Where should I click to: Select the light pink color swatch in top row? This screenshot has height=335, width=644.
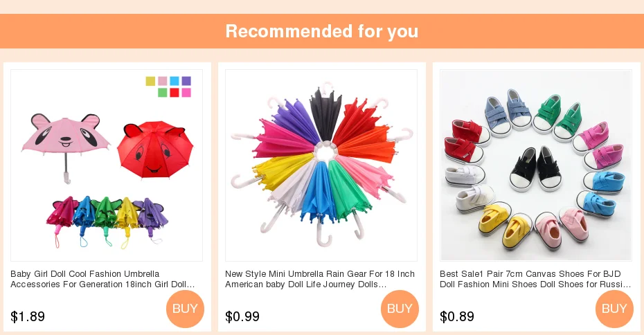tap(163, 81)
